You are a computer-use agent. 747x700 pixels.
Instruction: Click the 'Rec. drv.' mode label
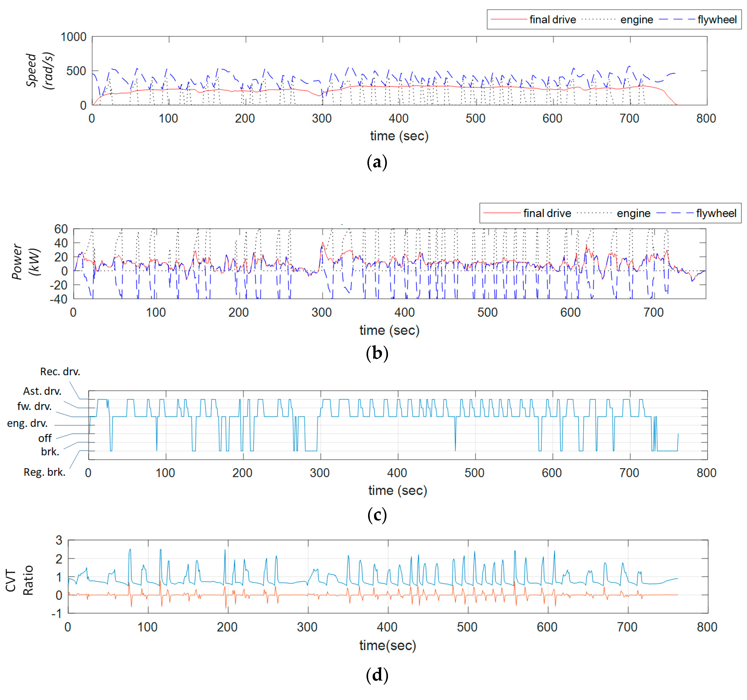pyautogui.click(x=60, y=371)
